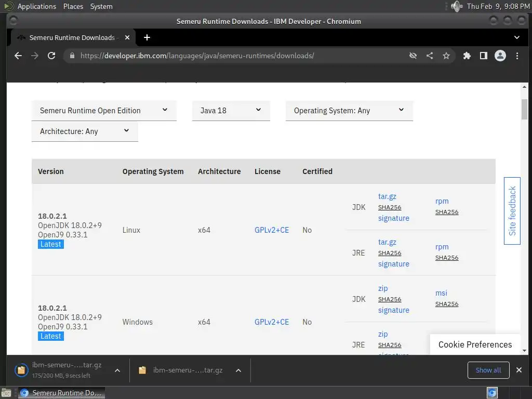Click the scrollbar up arrow
The height and width of the screenshot is (399, 532).
click(x=525, y=87)
